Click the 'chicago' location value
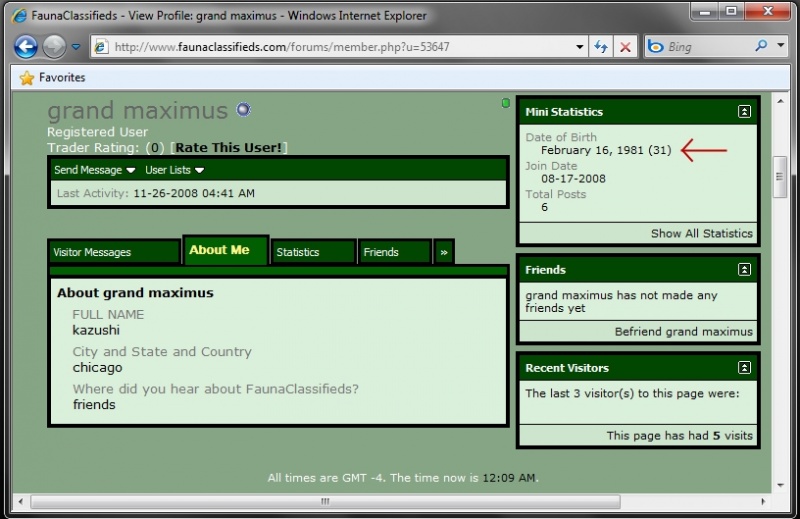The height and width of the screenshot is (519, 800). click(x=97, y=367)
